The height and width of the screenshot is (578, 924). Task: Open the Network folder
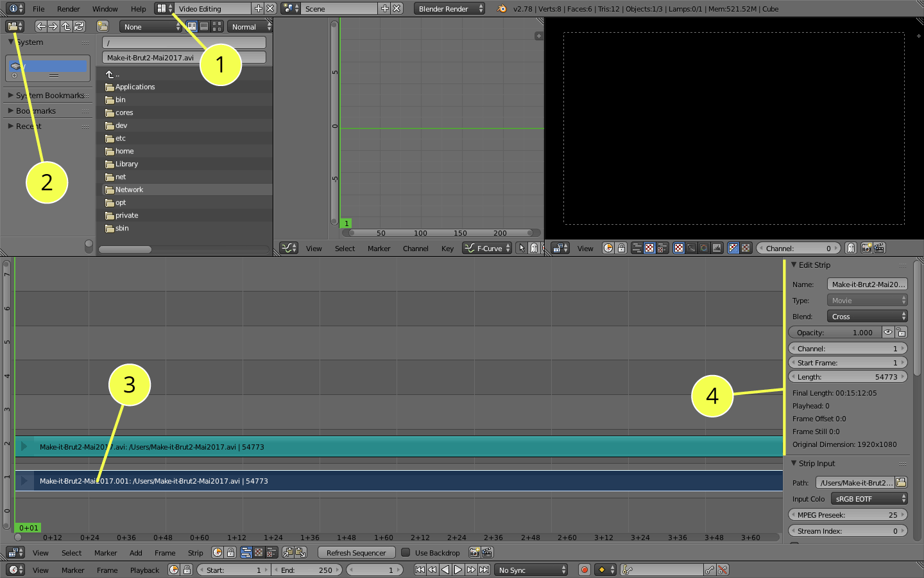pos(187,189)
